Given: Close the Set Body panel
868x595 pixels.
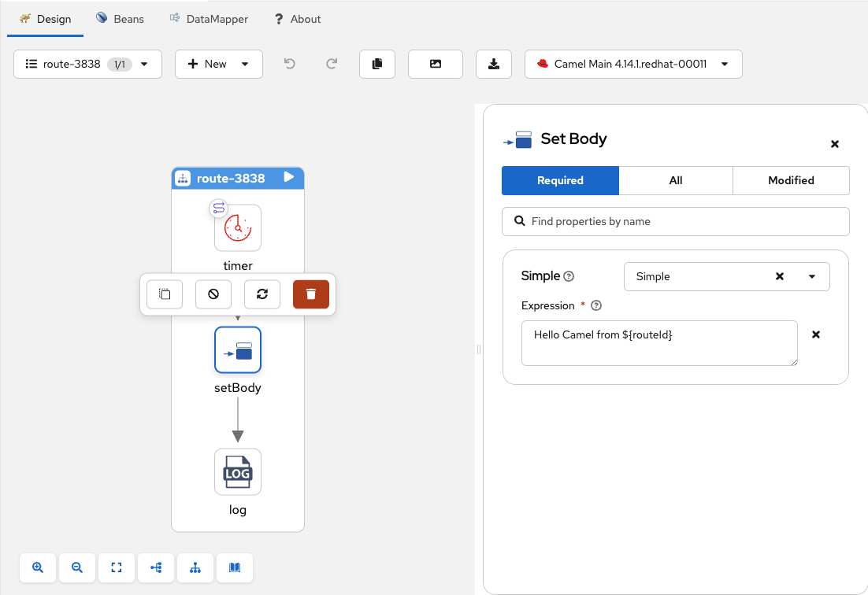Looking at the screenshot, I should tap(835, 144).
